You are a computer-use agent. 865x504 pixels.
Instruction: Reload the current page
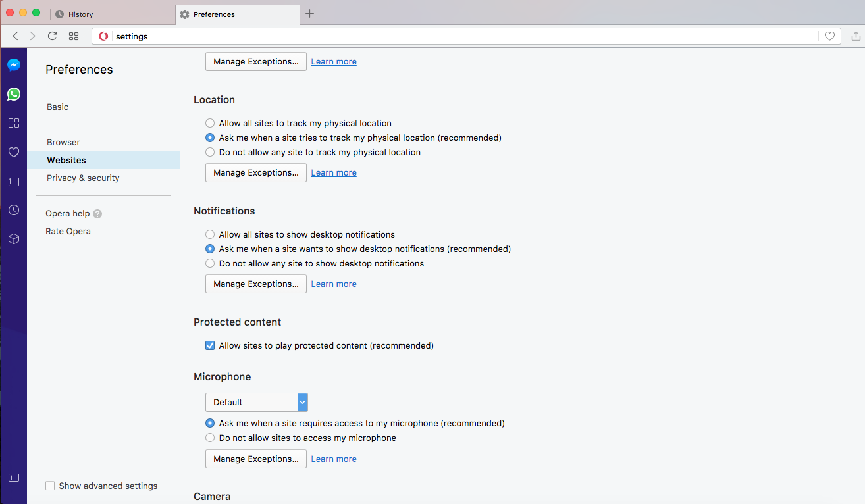[x=53, y=36]
